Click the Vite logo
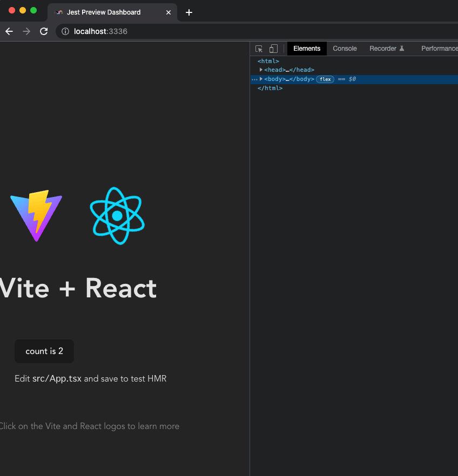Viewport: 458px width, 476px height. pos(36,215)
